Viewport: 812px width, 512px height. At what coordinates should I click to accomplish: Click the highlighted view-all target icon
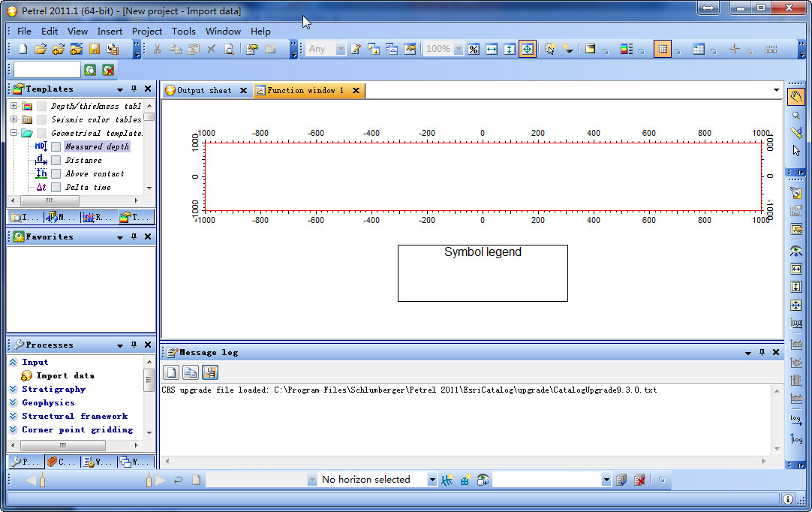[x=527, y=50]
